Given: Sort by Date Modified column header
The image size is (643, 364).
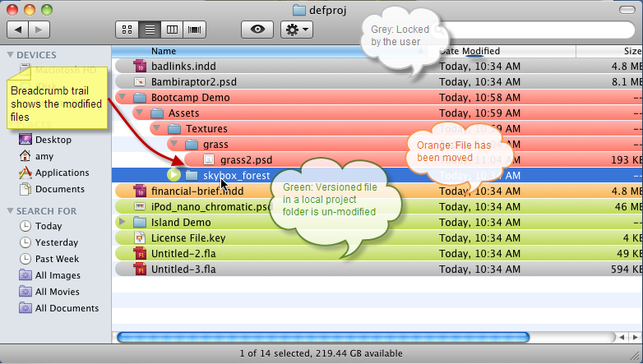Looking at the screenshot, I should click(x=502, y=51).
